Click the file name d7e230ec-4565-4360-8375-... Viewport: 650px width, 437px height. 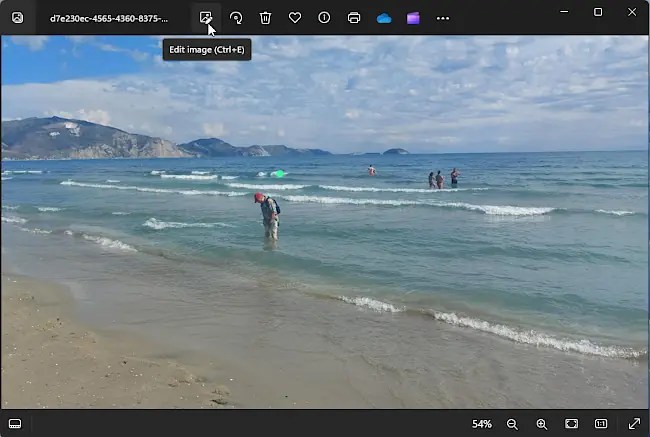click(109, 19)
